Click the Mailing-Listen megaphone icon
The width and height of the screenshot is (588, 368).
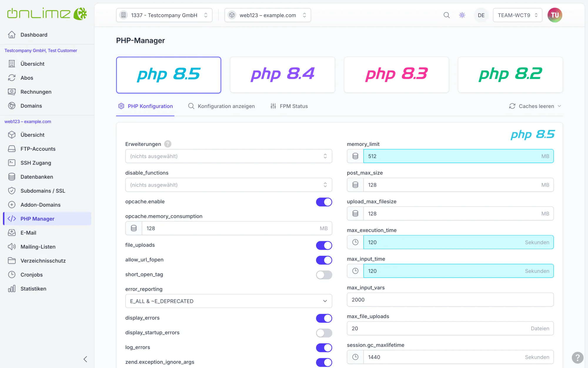click(x=12, y=247)
